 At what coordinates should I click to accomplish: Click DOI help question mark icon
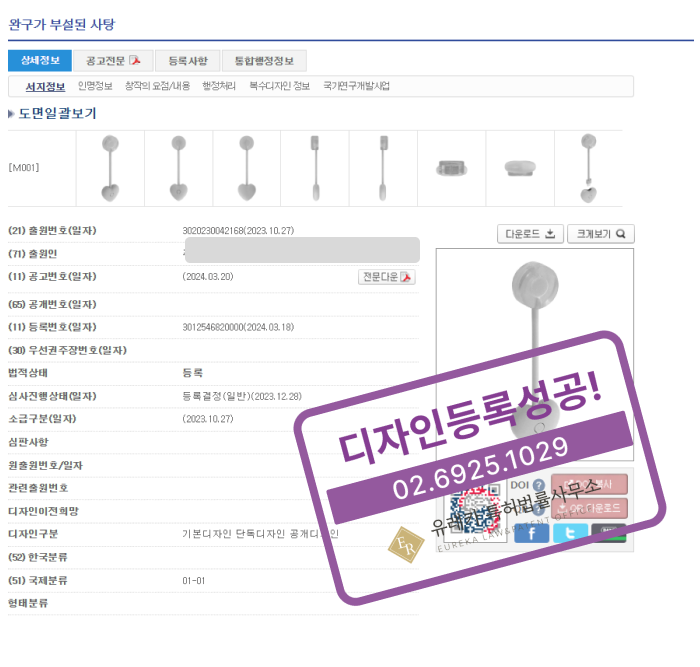click(539, 485)
